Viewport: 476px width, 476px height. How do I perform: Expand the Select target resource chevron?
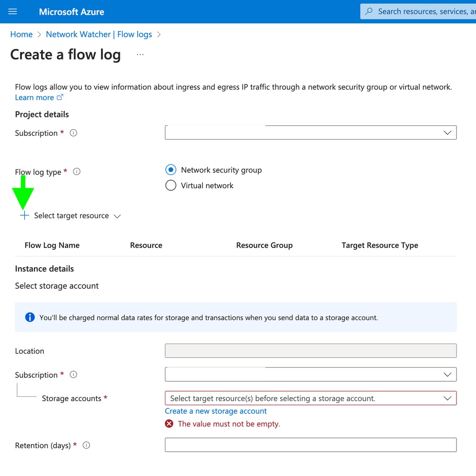coord(117,216)
